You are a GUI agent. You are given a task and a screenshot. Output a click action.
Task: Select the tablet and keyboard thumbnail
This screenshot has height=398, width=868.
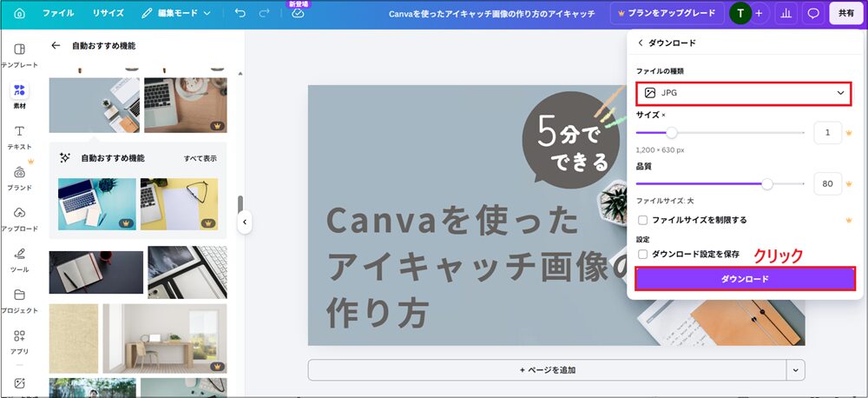tap(187, 272)
